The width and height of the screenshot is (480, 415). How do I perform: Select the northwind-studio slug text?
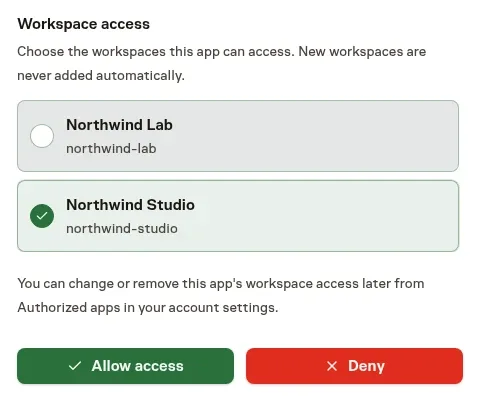pyautogui.click(x=122, y=229)
